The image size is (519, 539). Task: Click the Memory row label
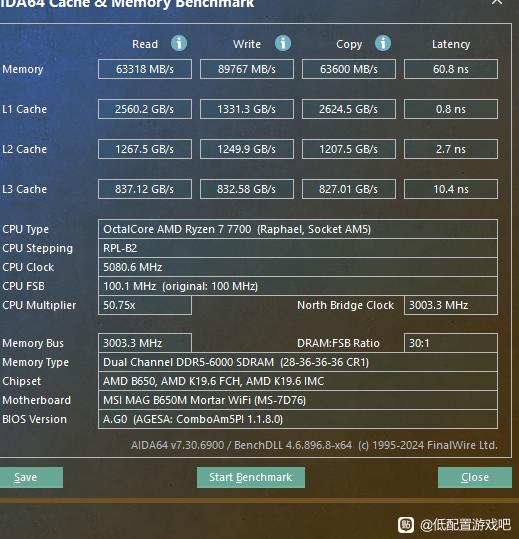[x=23, y=69]
